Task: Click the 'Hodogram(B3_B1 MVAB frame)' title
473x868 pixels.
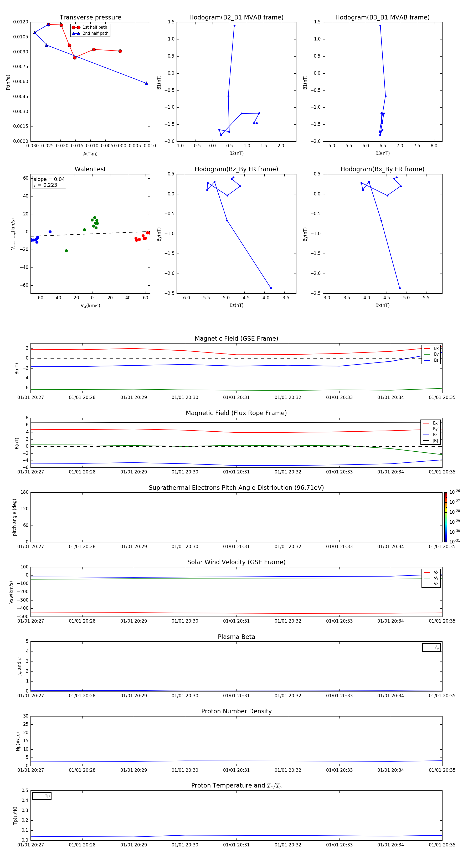Action: pyautogui.click(x=382, y=18)
